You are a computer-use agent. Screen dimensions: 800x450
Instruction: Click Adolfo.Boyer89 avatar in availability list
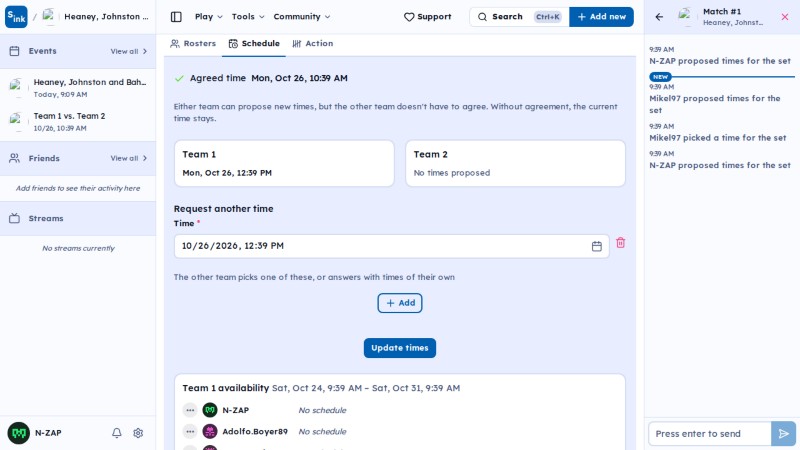tap(210, 432)
